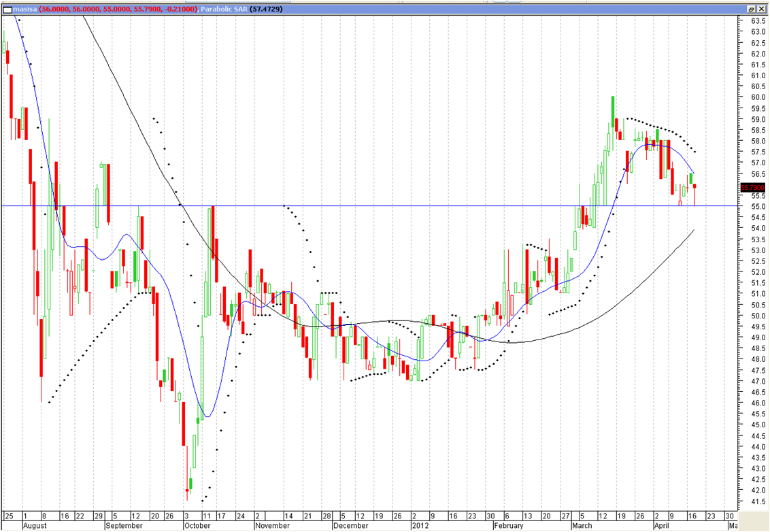Click the April month label
The width and height of the screenshot is (770, 532).
pyautogui.click(x=662, y=526)
